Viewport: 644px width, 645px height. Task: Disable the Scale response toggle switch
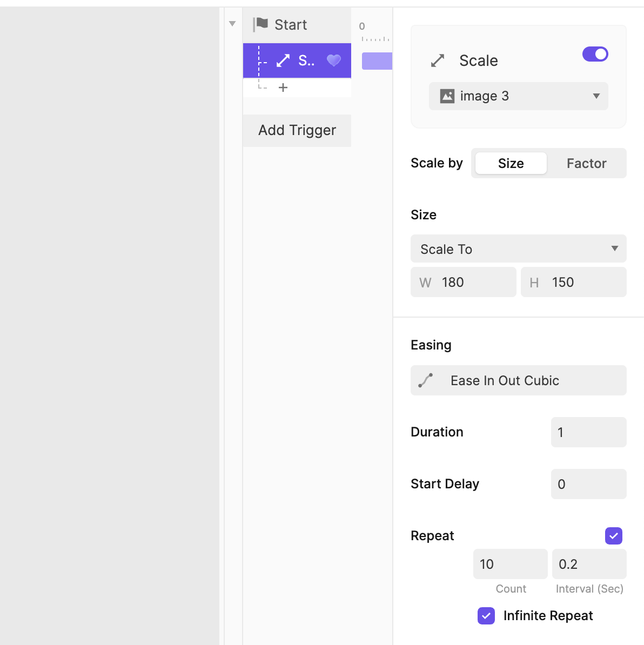595,54
